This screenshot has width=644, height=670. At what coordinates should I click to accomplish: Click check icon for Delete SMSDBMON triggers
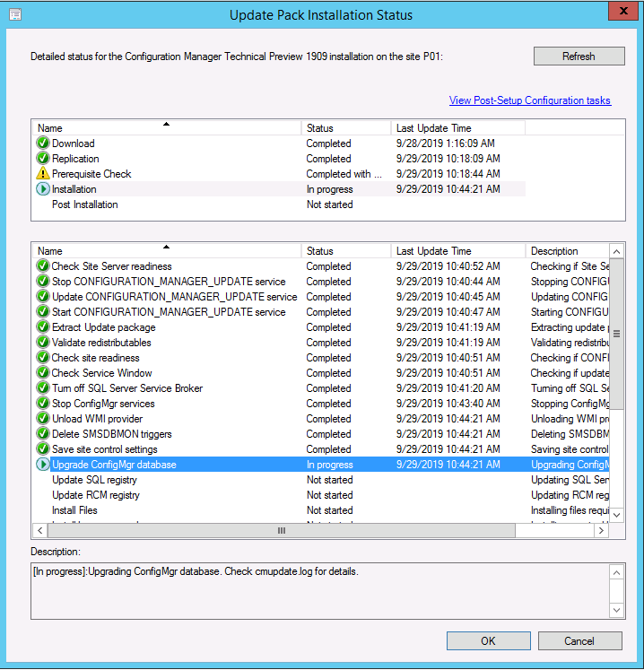tap(43, 434)
